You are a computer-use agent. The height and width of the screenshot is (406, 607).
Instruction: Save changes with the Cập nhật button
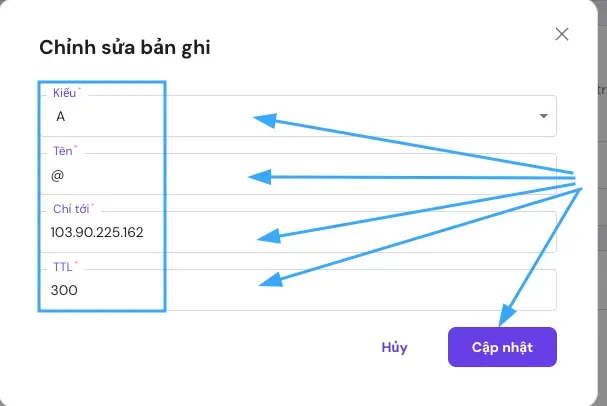click(x=502, y=347)
